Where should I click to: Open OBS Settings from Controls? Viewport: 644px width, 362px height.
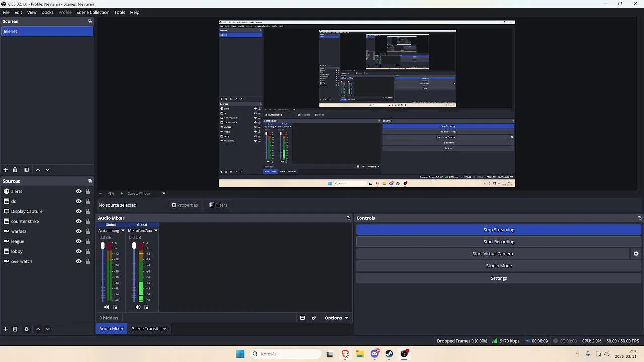(499, 278)
